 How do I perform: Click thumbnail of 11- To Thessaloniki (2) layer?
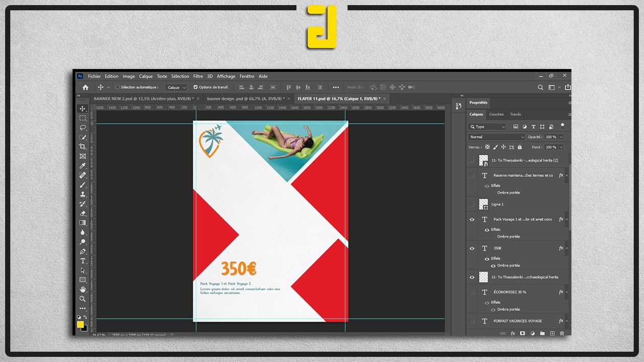tap(484, 161)
